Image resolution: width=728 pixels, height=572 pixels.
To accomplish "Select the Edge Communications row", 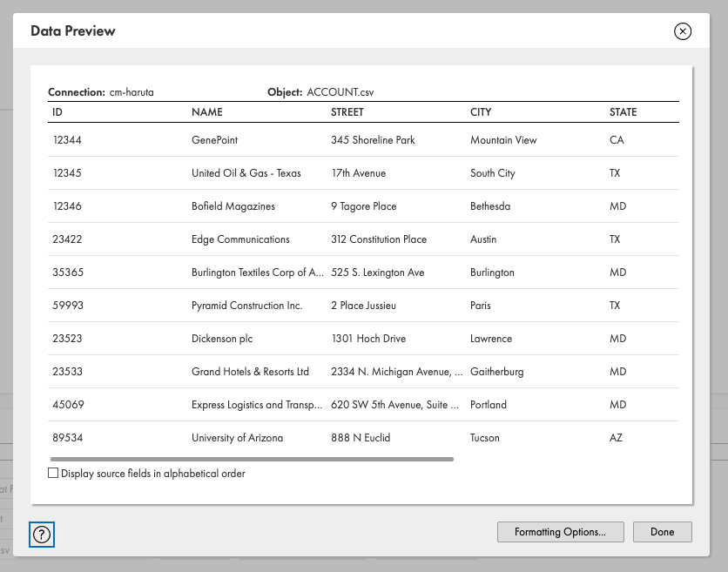I will [x=363, y=239].
